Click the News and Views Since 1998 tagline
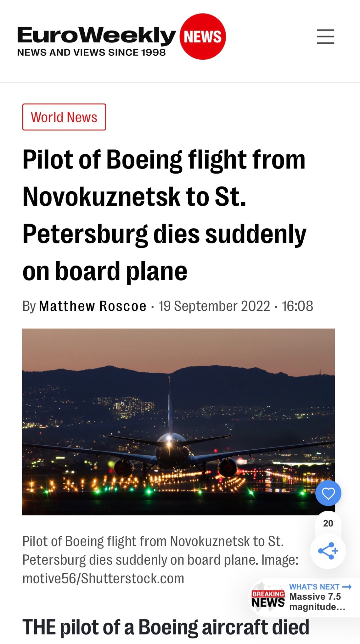 [91, 53]
